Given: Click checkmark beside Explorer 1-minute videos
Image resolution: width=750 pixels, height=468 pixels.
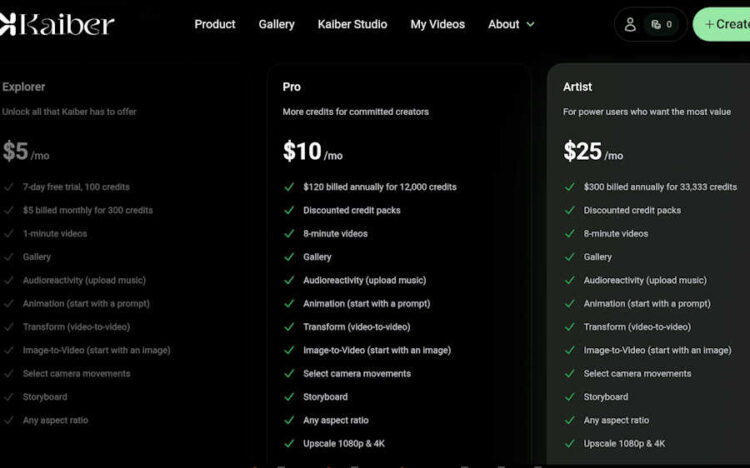Looking at the screenshot, I should pyautogui.click(x=9, y=234).
